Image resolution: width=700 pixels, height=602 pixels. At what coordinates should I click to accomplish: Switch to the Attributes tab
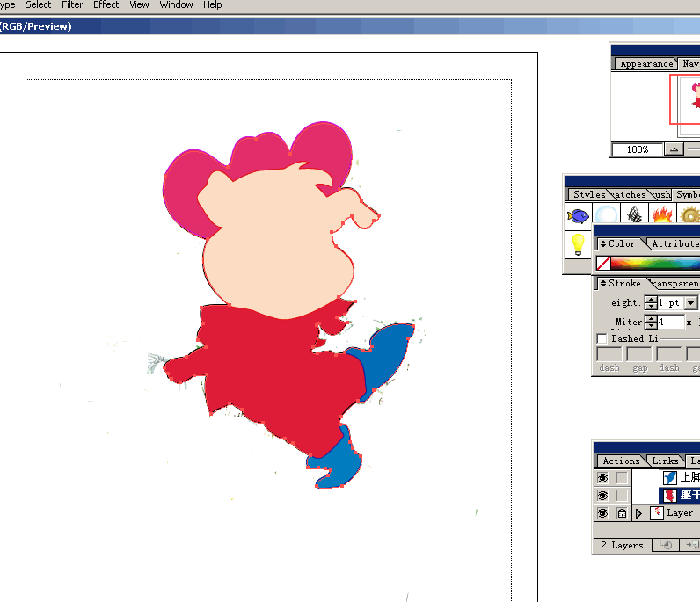point(675,243)
